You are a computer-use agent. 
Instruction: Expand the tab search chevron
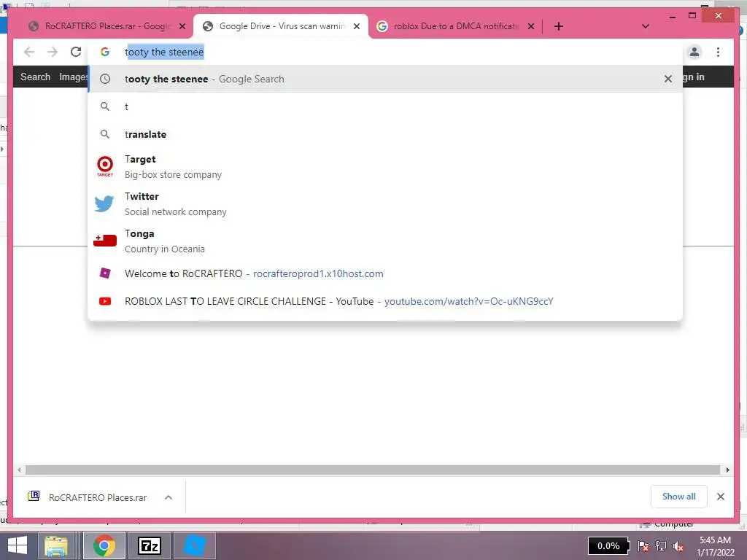[x=646, y=26]
